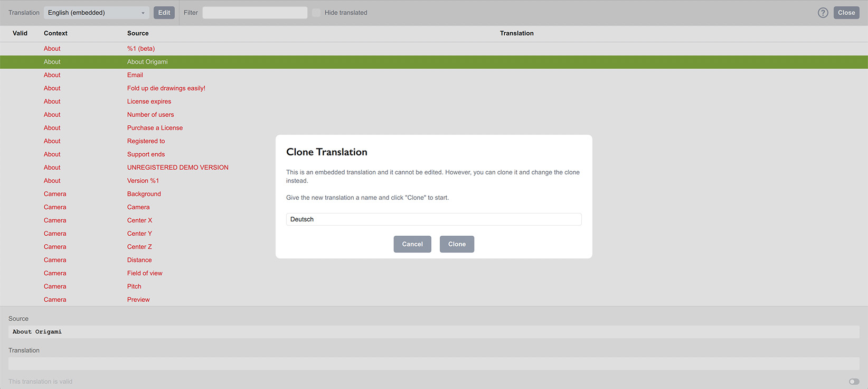Select the 'Field of view' row
Viewport: 868px width, 389px height.
tap(145, 273)
